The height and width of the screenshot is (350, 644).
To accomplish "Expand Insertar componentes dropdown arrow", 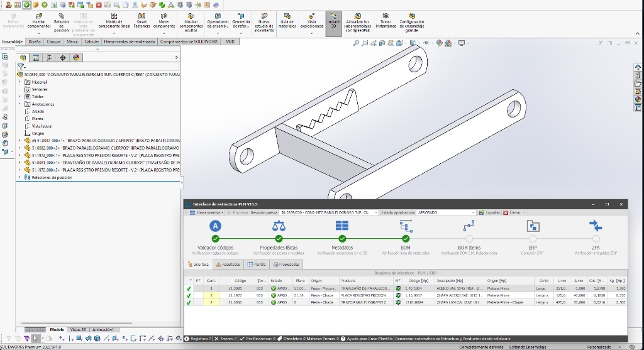I will point(39,33).
